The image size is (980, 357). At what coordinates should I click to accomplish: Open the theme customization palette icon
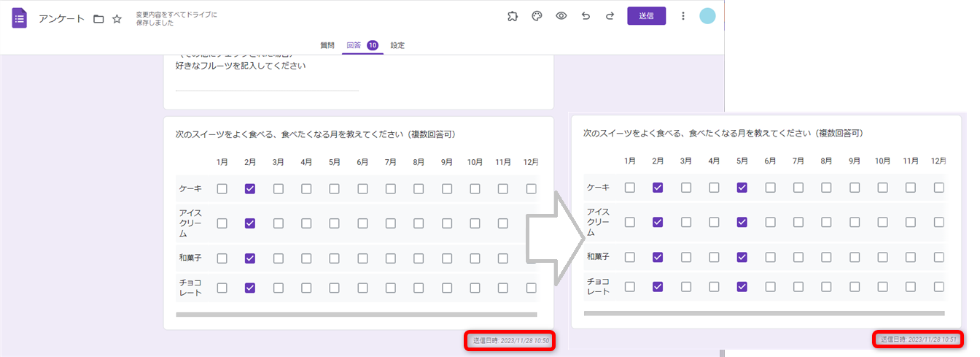[537, 16]
